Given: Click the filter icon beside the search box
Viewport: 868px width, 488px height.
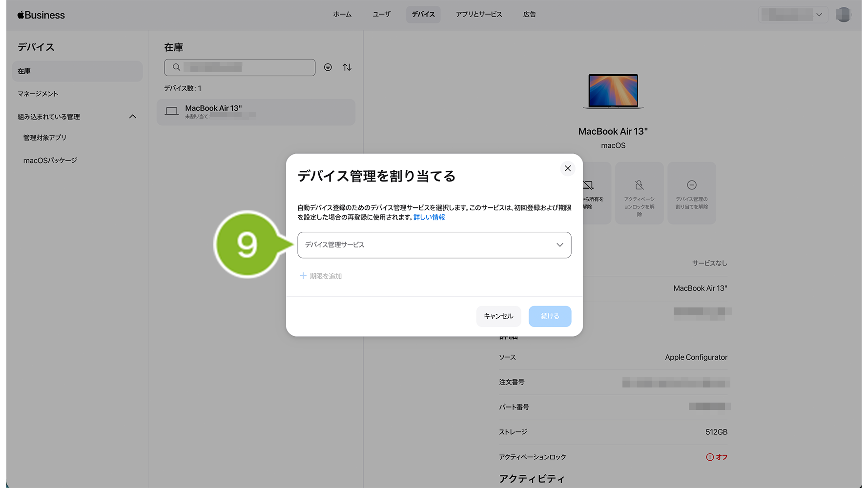Looking at the screenshot, I should click(328, 67).
